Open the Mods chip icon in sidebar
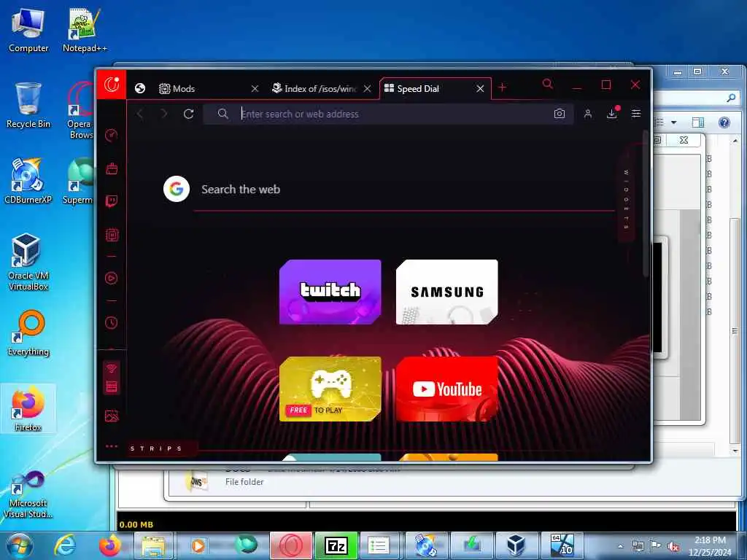Screen dimensions: 747x560 112,235
